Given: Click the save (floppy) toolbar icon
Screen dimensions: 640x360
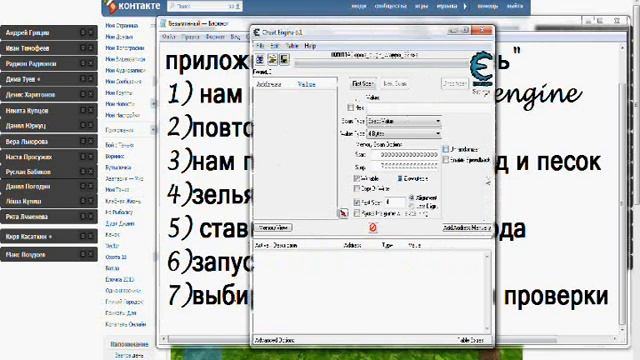Looking at the screenshot, I should pyautogui.click(x=284, y=60).
